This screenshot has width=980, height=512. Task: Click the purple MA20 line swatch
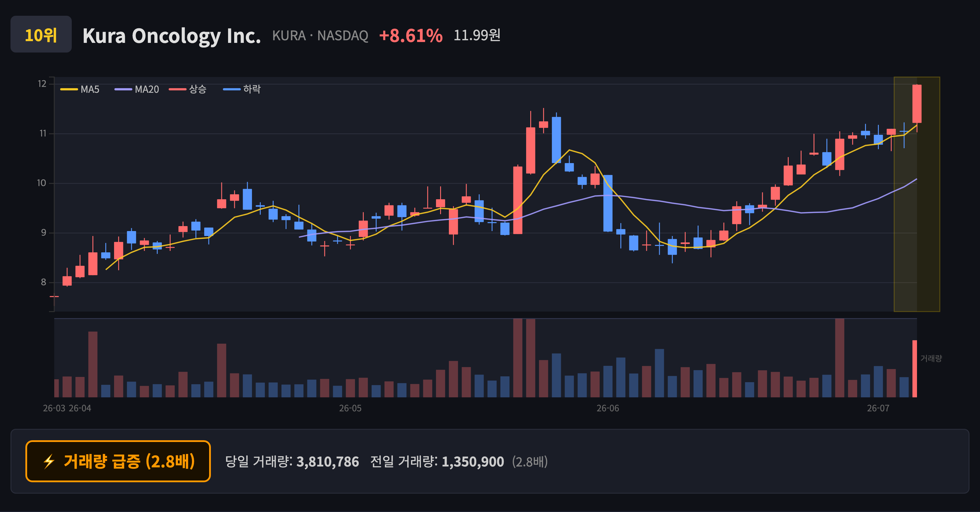[x=123, y=89]
